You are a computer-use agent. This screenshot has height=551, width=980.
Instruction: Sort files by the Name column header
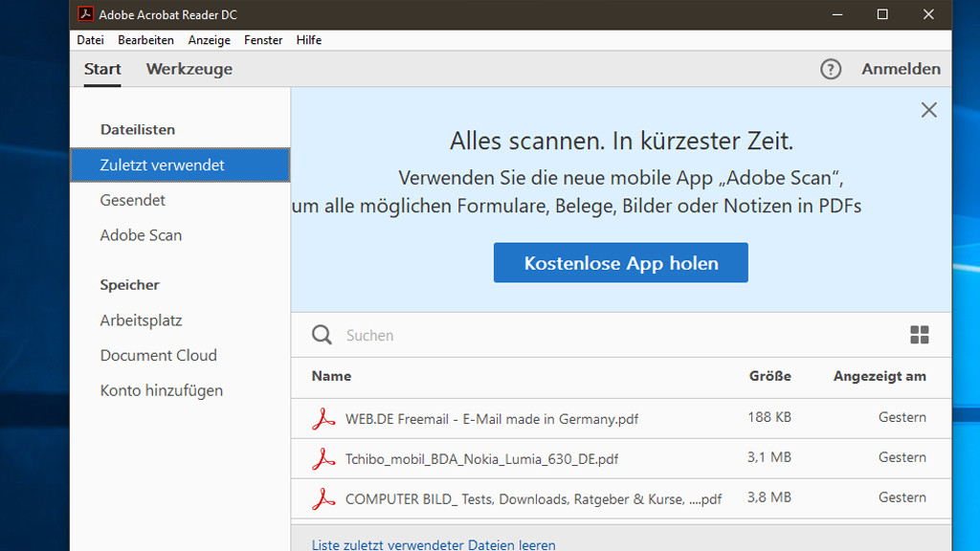pos(331,376)
